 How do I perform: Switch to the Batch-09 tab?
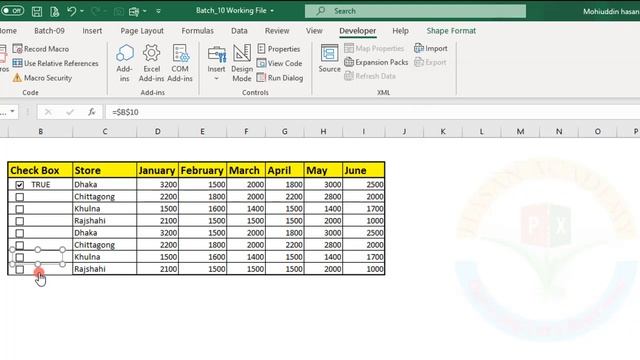[x=49, y=31]
